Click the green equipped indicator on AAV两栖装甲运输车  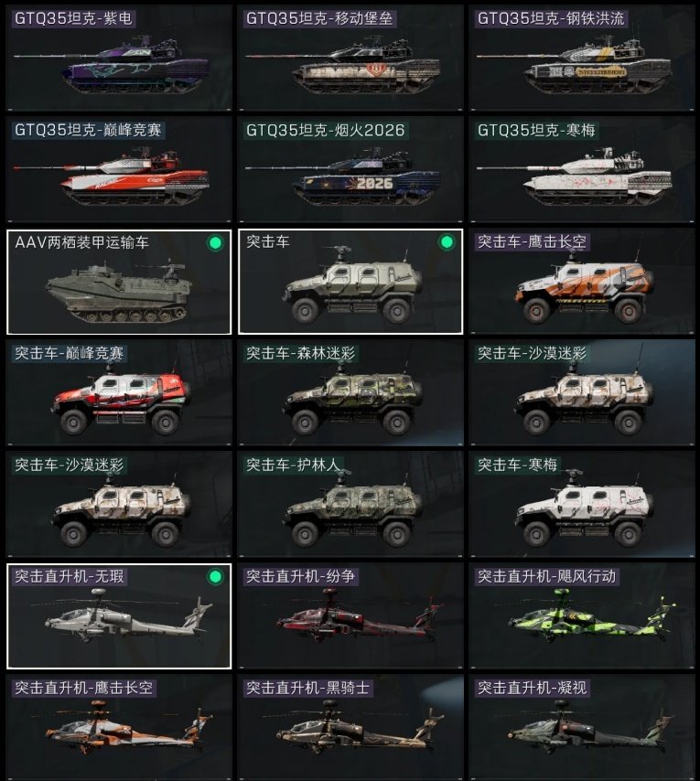point(215,243)
